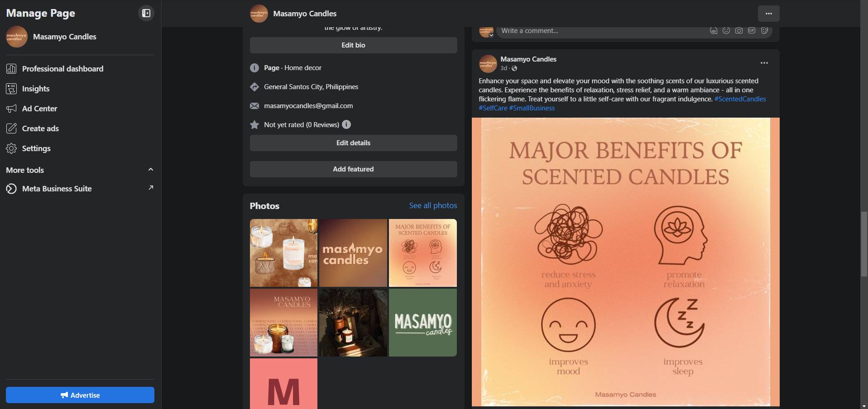Follow the See all photos link
Viewport: 868px width, 409px height.
coord(433,205)
